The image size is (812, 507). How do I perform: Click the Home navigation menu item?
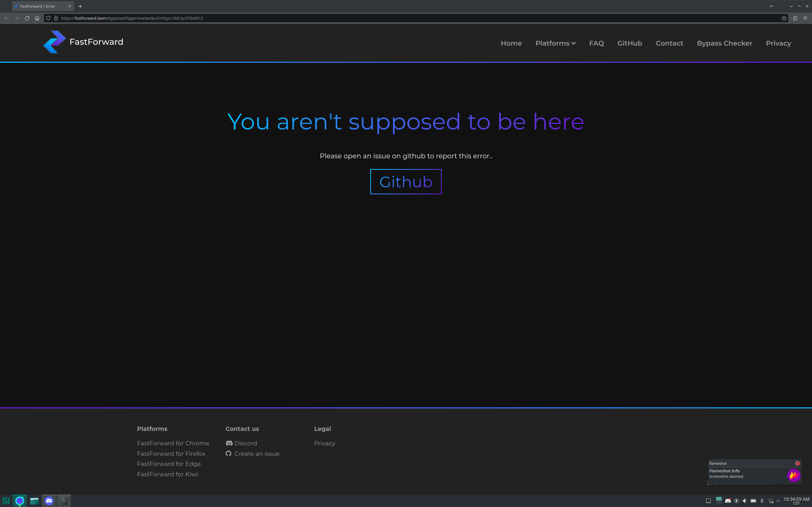511,43
